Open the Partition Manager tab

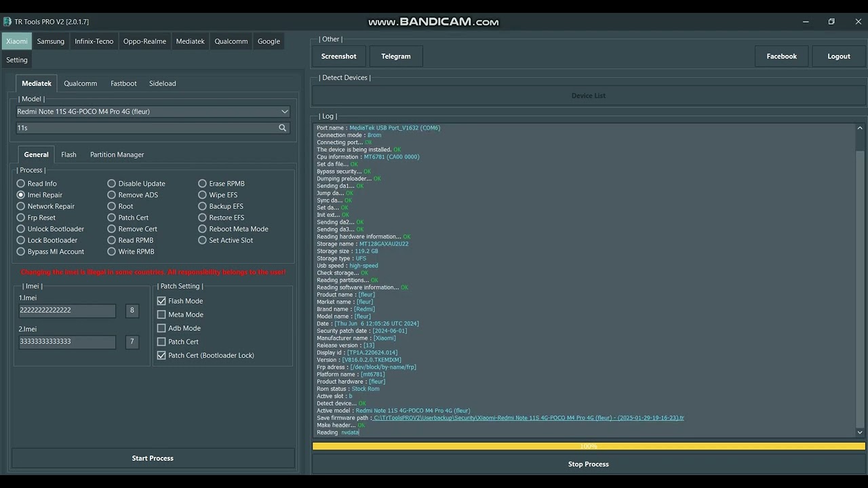point(117,155)
